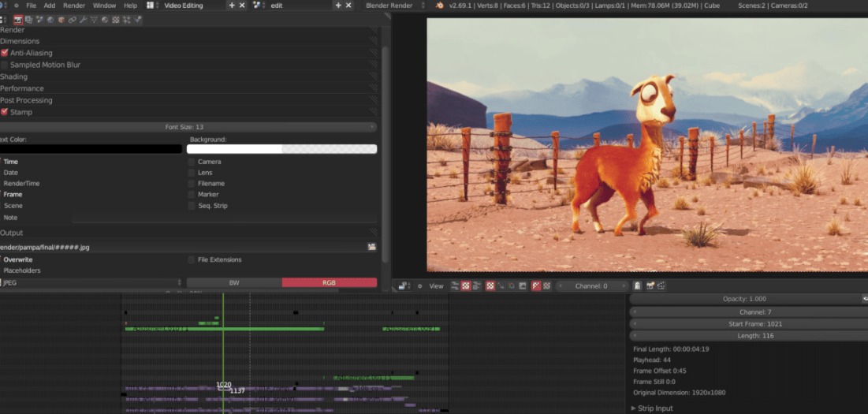Select Luma Waveform display mode icon
Viewport: 868px width, 414px height.
501,286
